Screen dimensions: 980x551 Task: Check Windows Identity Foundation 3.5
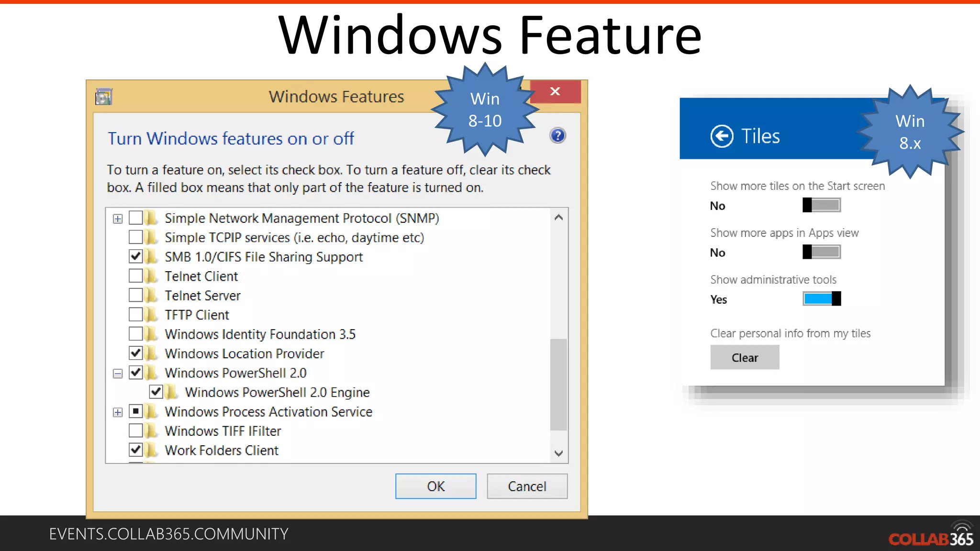pos(136,334)
